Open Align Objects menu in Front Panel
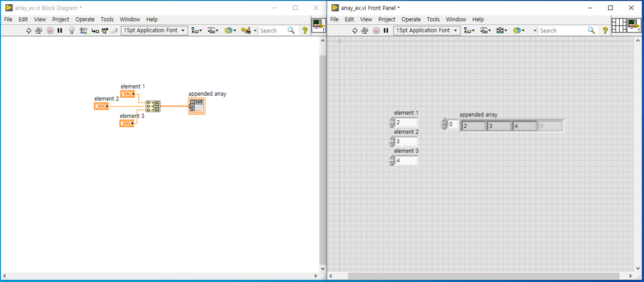Image resolution: width=644 pixels, height=282 pixels. pos(469,30)
